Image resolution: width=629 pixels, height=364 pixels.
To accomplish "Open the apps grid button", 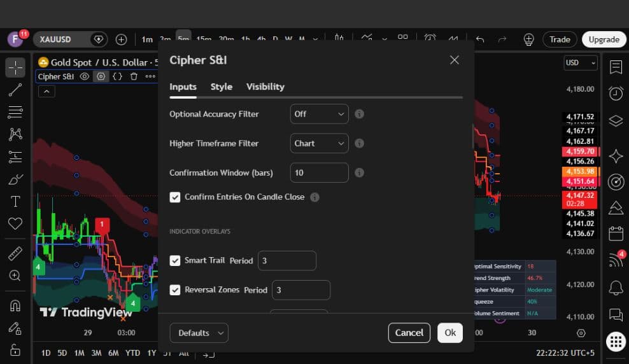I will 616,342.
